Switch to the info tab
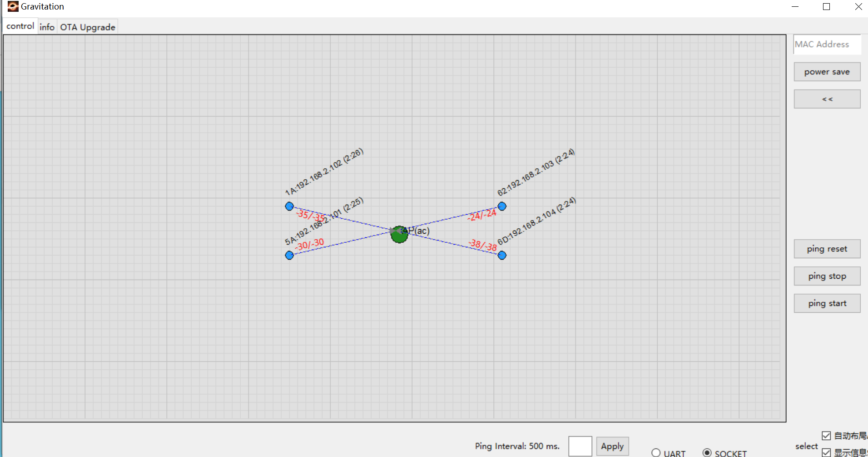This screenshot has height=457, width=868. 47,27
